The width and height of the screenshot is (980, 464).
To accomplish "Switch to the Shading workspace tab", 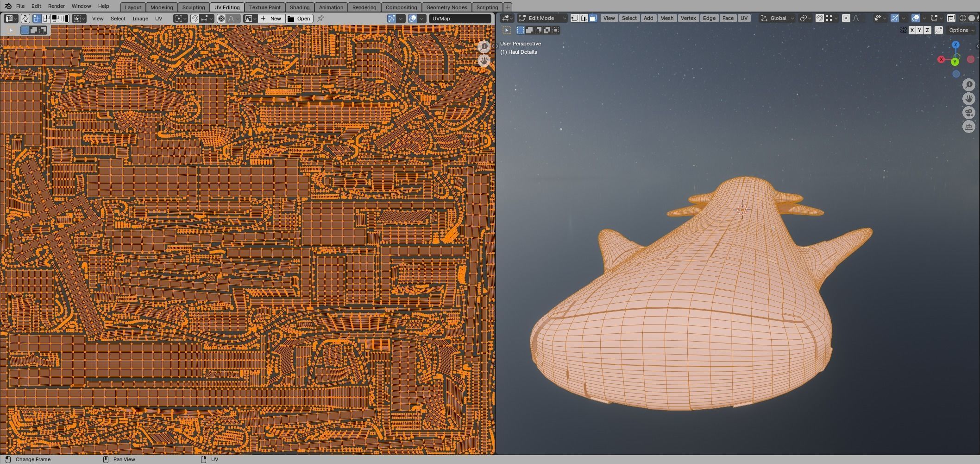I will tap(300, 7).
